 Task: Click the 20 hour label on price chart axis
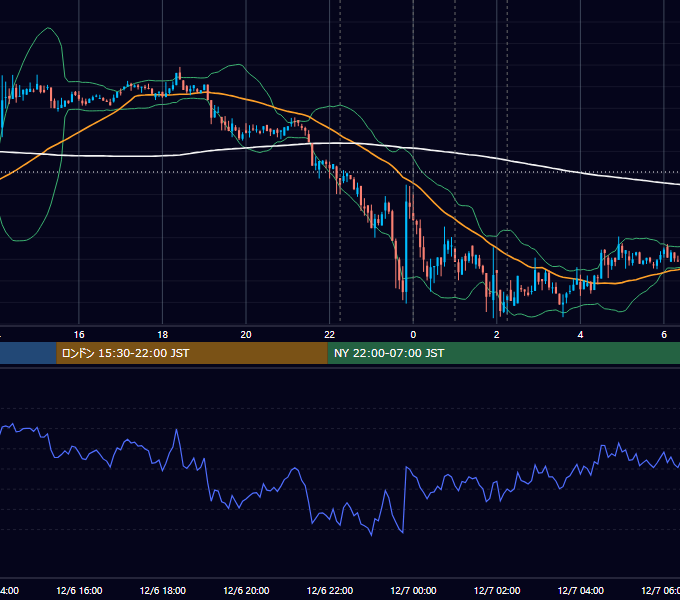(246, 335)
